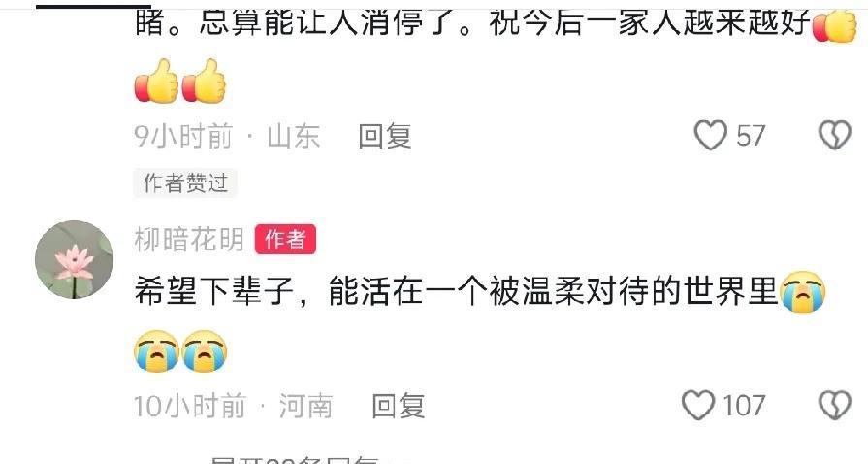Tap the two crying emojis below the author's comment
This screenshot has height=464, width=868.
pos(180,350)
